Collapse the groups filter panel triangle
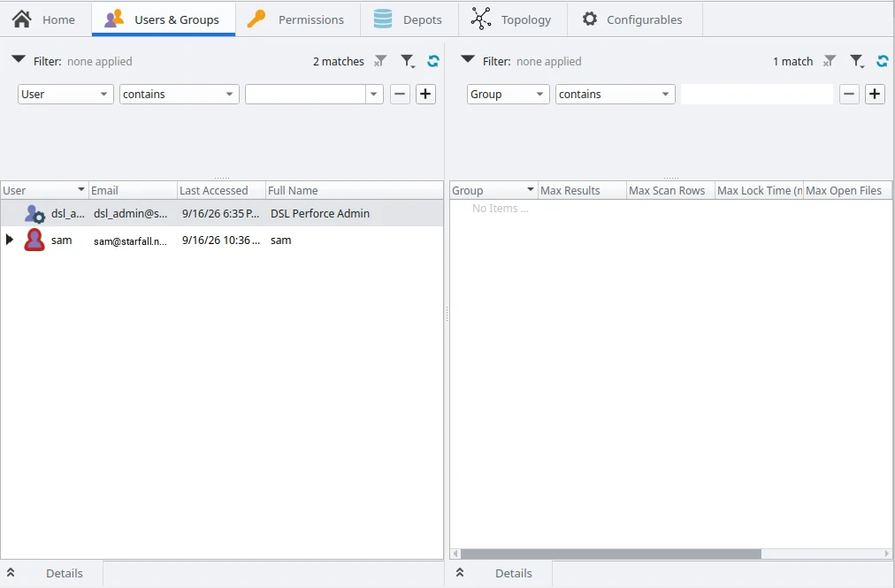This screenshot has height=588, width=895. tap(468, 59)
